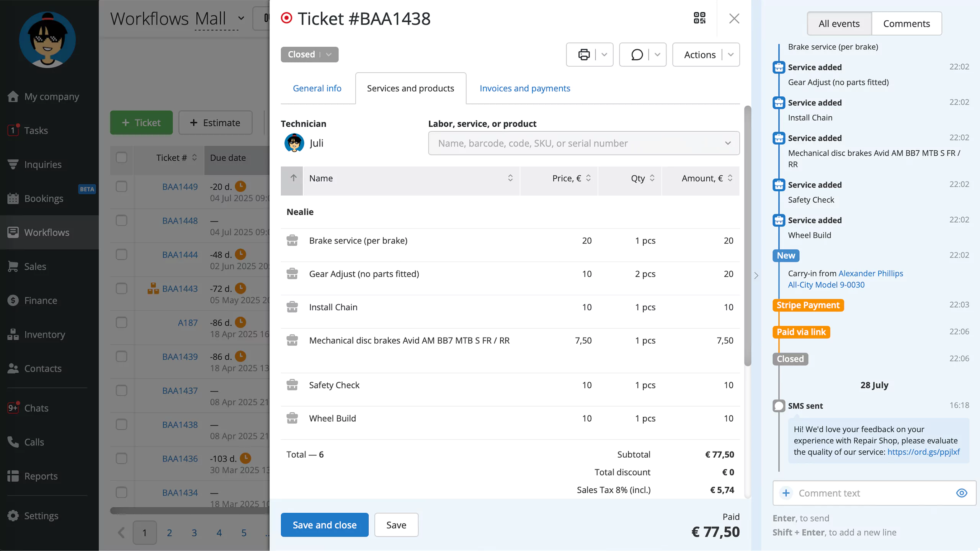Open the Closed status dropdown
This screenshot has height=551, width=980.
click(x=309, y=54)
